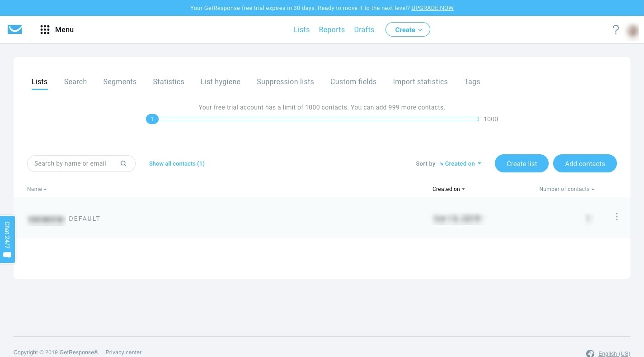Viewport: 644px width, 357px height.
Task: Change language via English (US) link
Action: [614, 353]
